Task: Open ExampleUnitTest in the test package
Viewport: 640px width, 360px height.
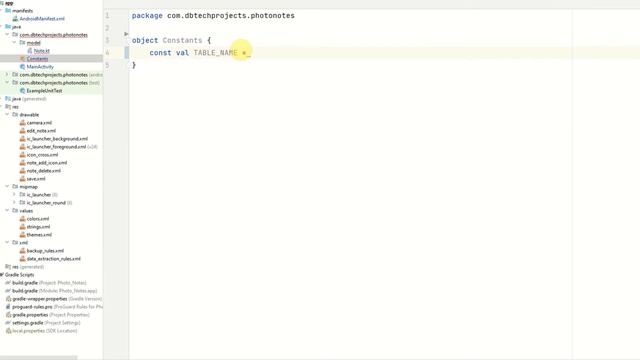Action: [44, 91]
